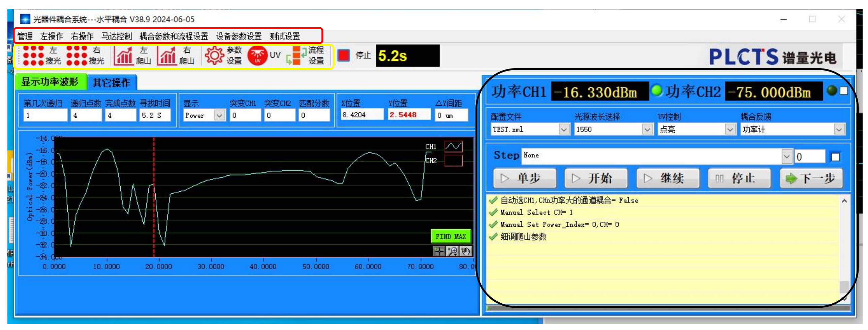
Task: Click the red UV lamp icon
Action: click(257, 56)
